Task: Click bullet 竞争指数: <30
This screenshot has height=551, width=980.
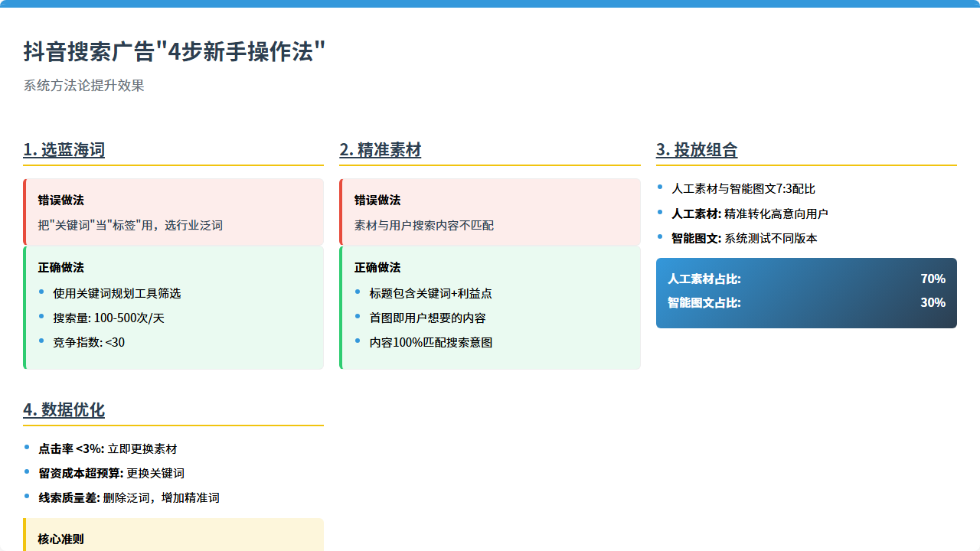Action: pyautogui.click(x=89, y=342)
